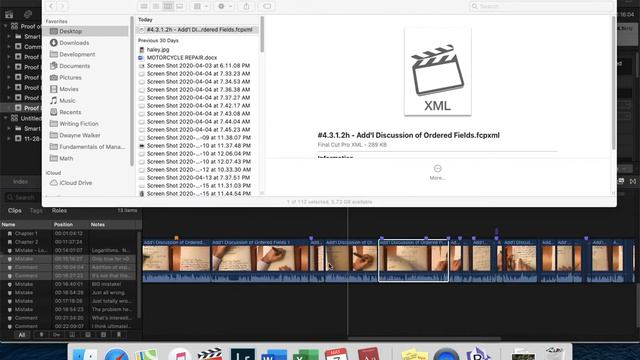Sort index by Notes column
This screenshot has width=640, height=360.
pyautogui.click(x=98, y=224)
